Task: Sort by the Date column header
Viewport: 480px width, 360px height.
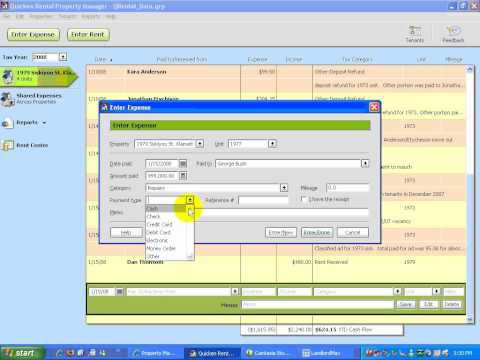Action: click(x=101, y=59)
